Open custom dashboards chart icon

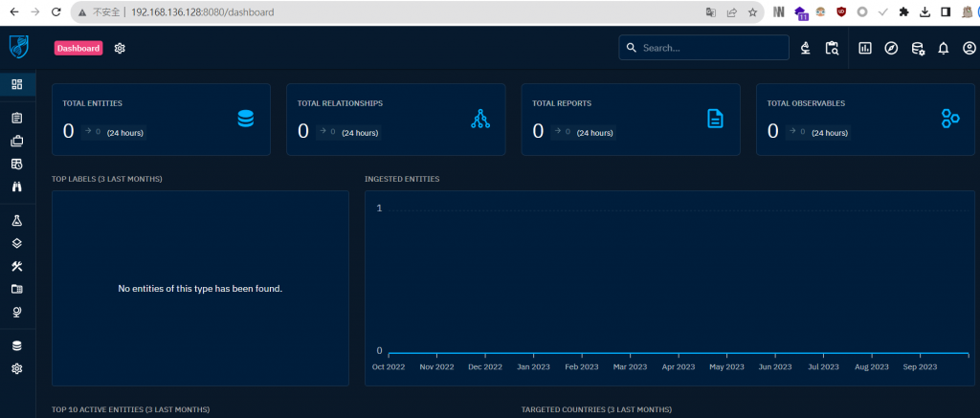coord(865,48)
